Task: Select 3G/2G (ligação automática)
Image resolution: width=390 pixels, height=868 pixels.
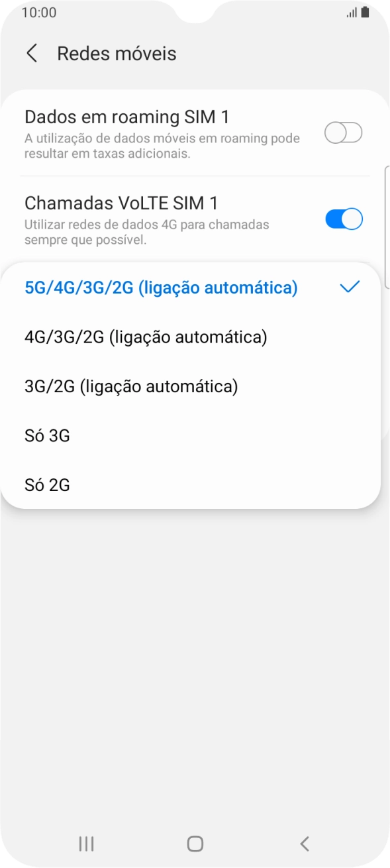Action: tap(132, 386)
